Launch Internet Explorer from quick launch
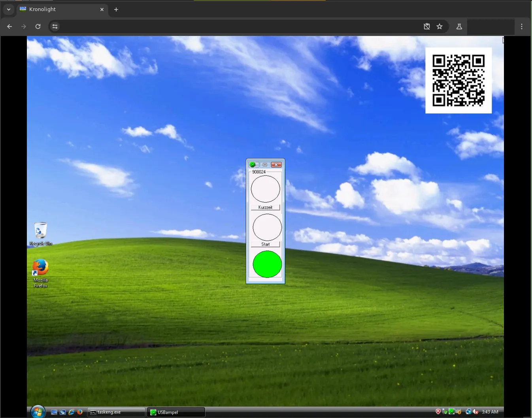 coord(72,412)
